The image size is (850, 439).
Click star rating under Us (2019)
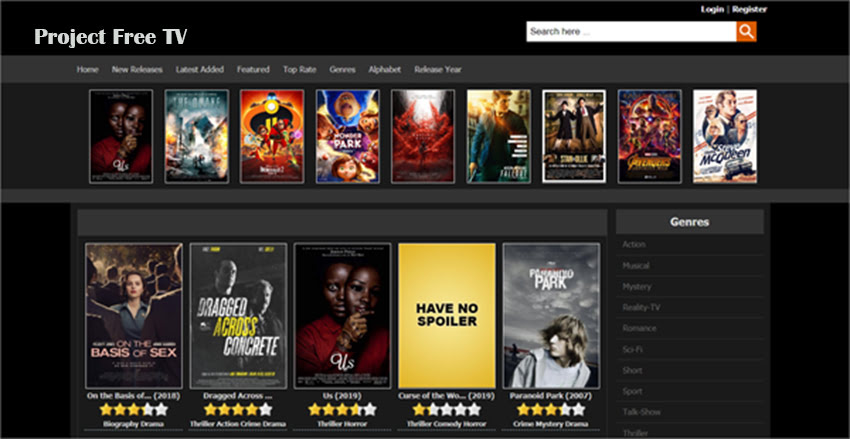tap(342, 409)
